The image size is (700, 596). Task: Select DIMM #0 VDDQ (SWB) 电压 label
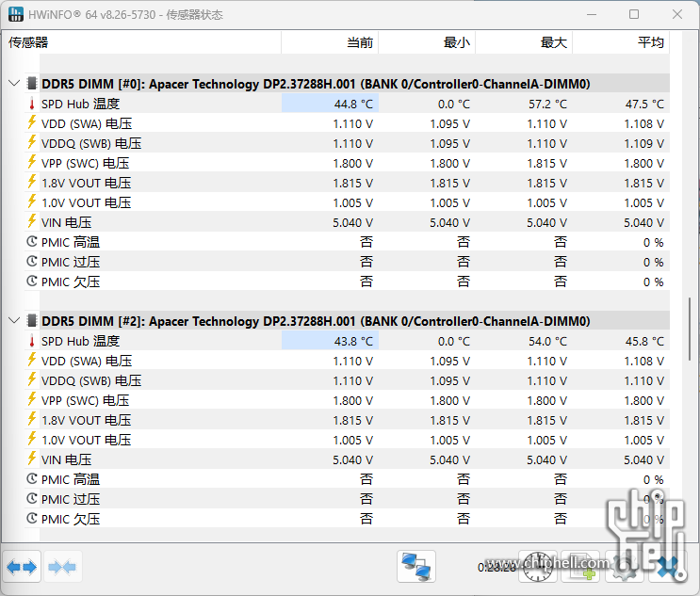tap(91, 144)
